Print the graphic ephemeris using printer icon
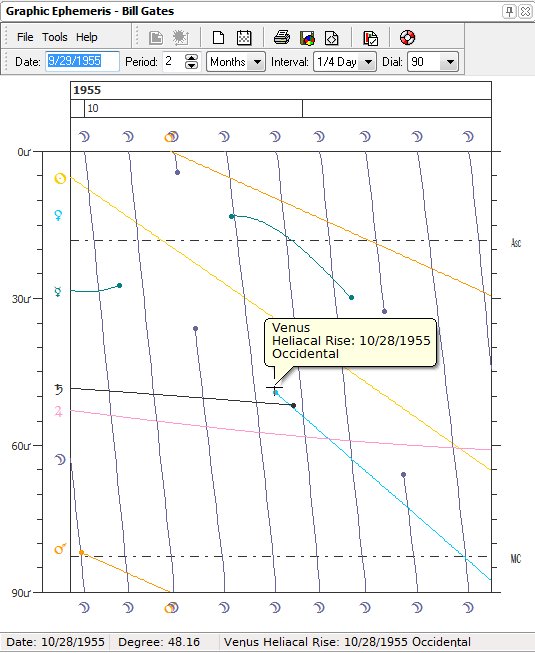 pyautogui.click(x=282, y=37)
